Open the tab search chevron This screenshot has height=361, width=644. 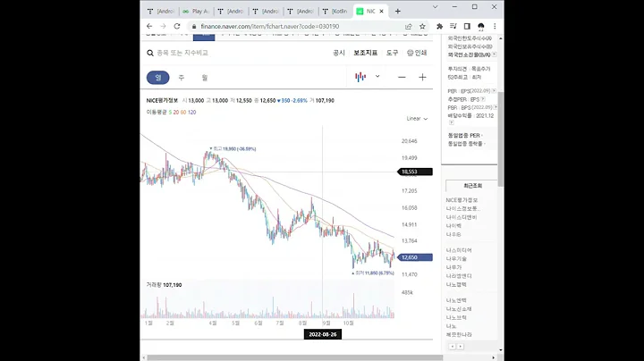436,7
